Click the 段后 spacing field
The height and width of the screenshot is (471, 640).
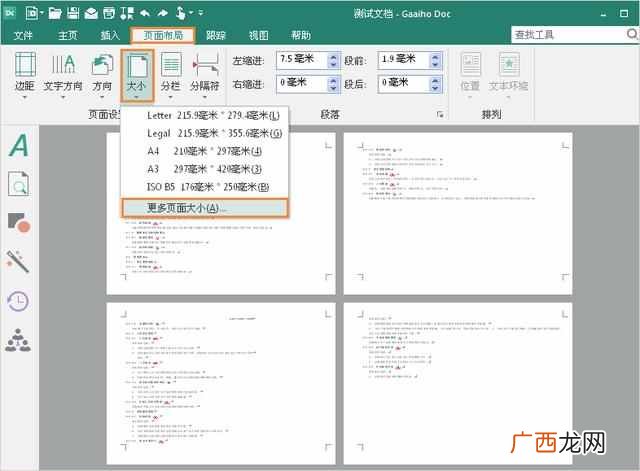coord(404,84)
